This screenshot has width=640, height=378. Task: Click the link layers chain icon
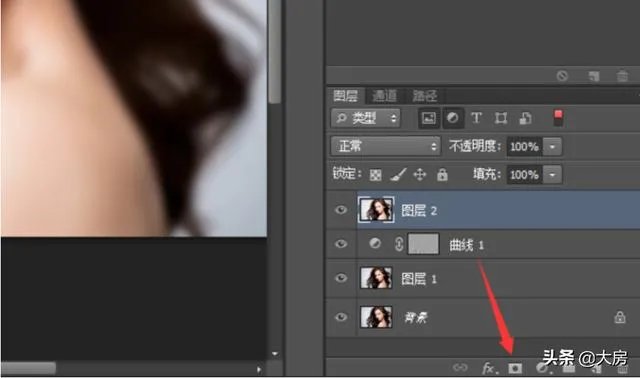[460, 368]
